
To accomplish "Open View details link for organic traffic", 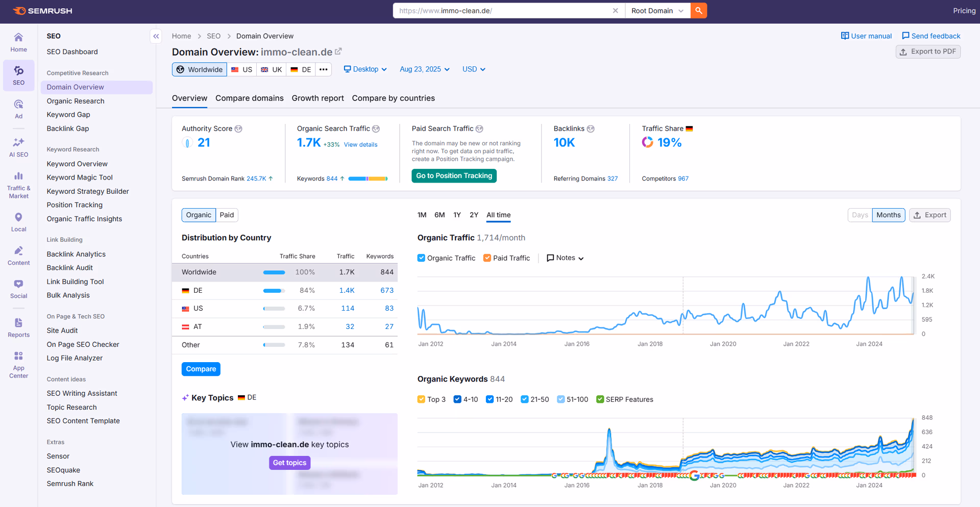I will (361, 145).
